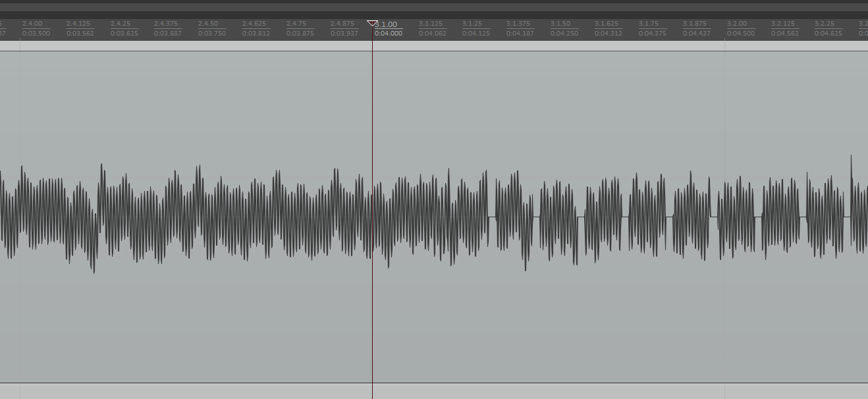Select the time label 0:04.125
The width and height of the screenshot is (868, 399).
coord(476,33)
